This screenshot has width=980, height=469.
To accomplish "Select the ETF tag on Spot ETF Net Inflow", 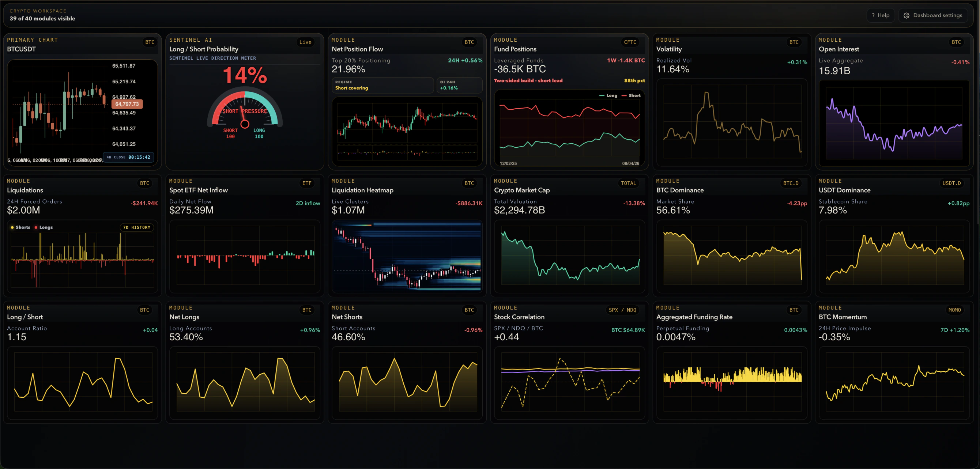I will coord(307,184).
